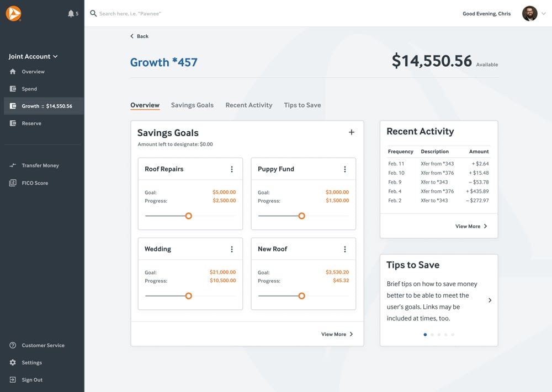
Task: Switch to the Tips to Save tab
Action: 302,105
